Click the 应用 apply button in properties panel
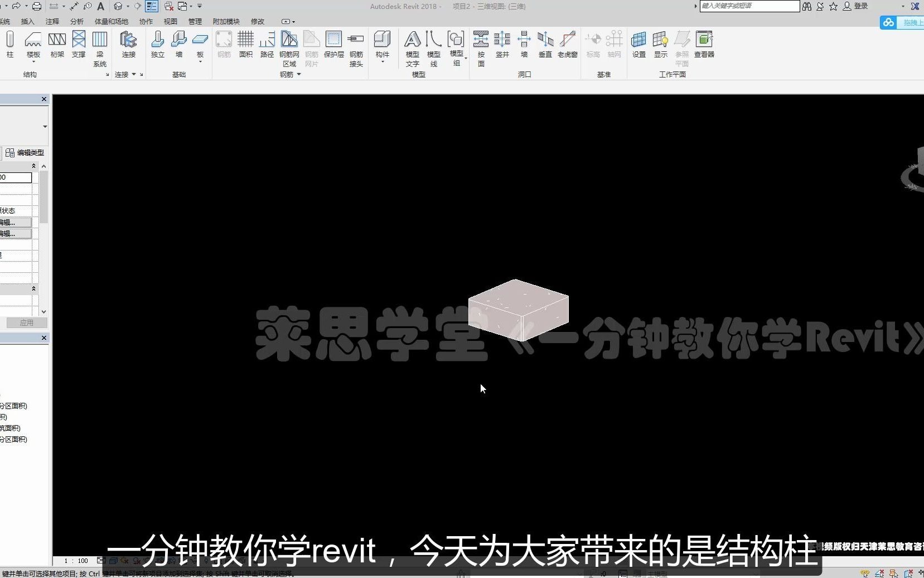Image resolution: width=924 pixels, height=578 pixels. (x=26, y=322)
